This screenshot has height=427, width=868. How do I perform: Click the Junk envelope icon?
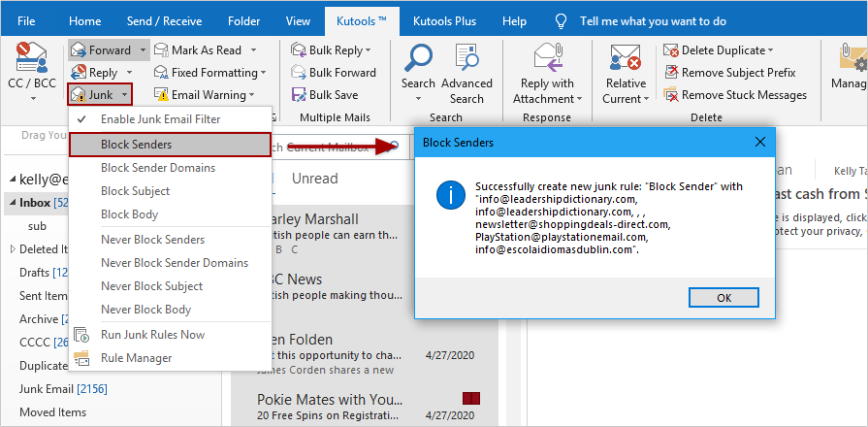click(x=80, y=95)
